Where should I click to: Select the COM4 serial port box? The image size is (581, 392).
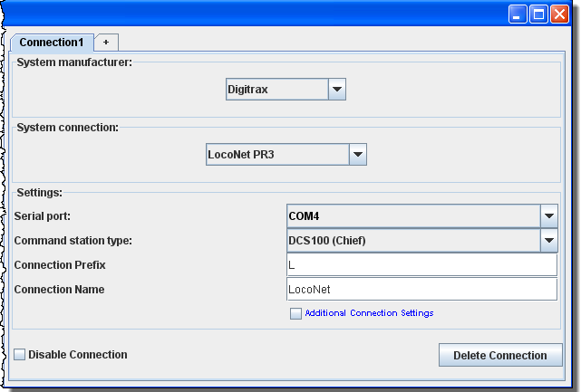point(413,216)
